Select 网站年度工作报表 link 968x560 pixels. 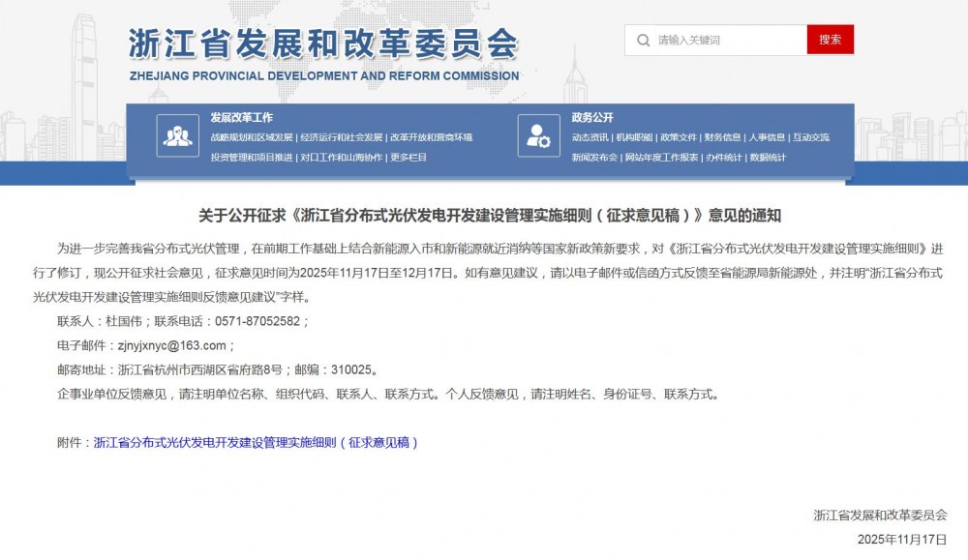pos(661,157)
